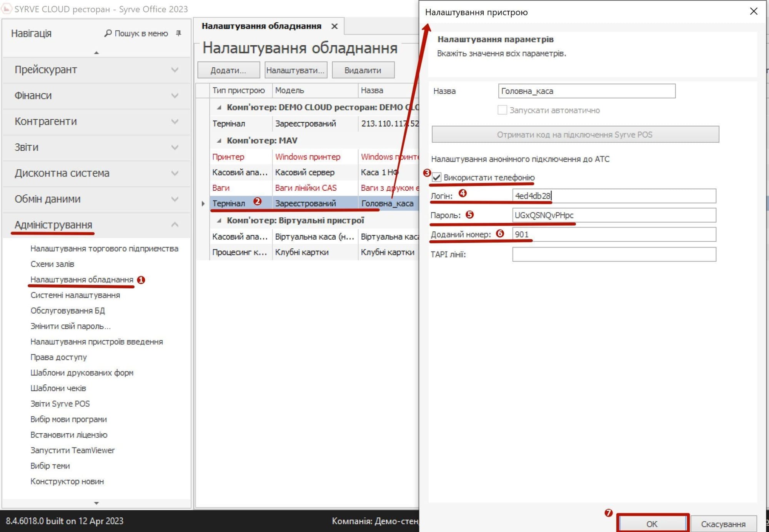The width and height of the screenshot is (769, 532).
Task: Confirm the dialog with OK
Action: (652, 524)
